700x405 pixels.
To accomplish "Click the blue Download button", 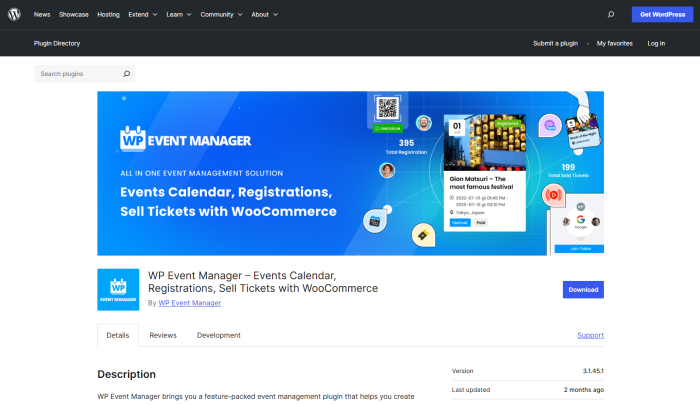I will 583,289.
